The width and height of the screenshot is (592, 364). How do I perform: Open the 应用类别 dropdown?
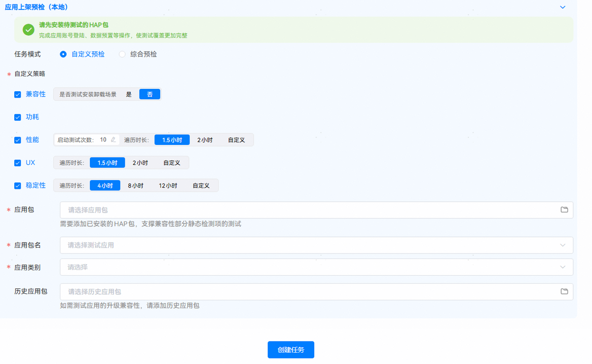(316, 267)
